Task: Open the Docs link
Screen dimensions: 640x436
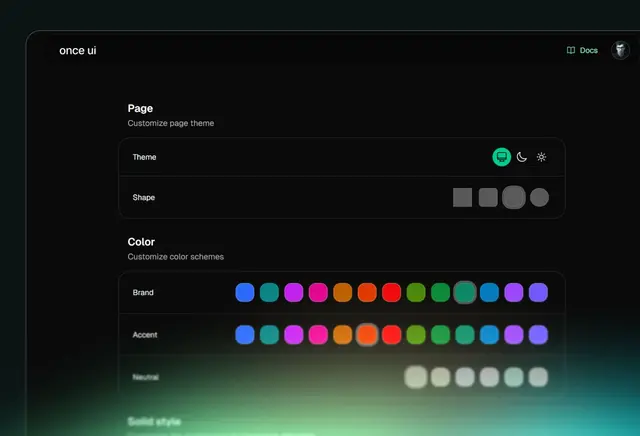Action: tap(582, 50)
